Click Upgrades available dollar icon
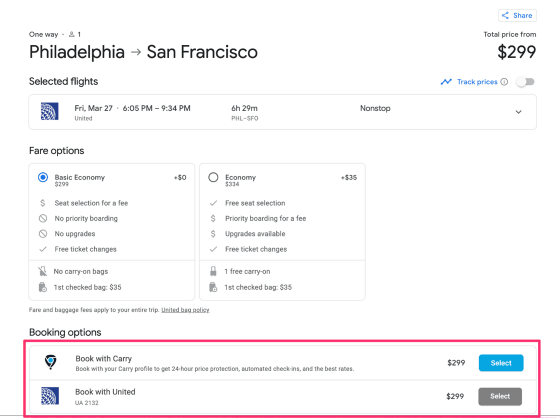Viewport: 560px width, 418px height. pos(213,234)
